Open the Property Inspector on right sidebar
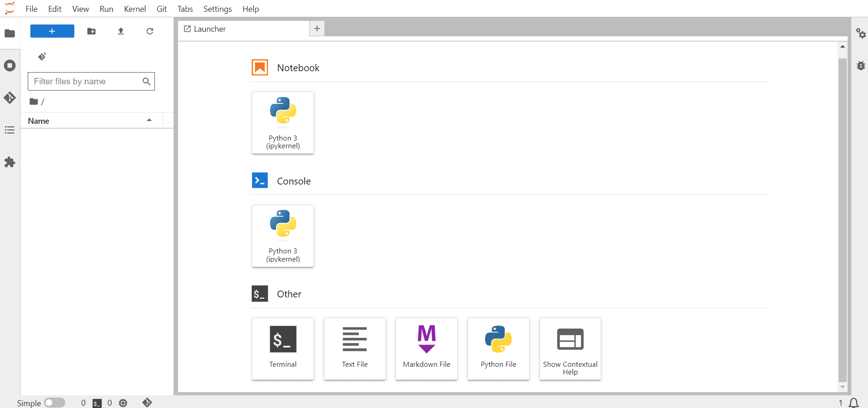Image resolution: width=868 pixels, height=408 pixels. click(x=860, y=33)
